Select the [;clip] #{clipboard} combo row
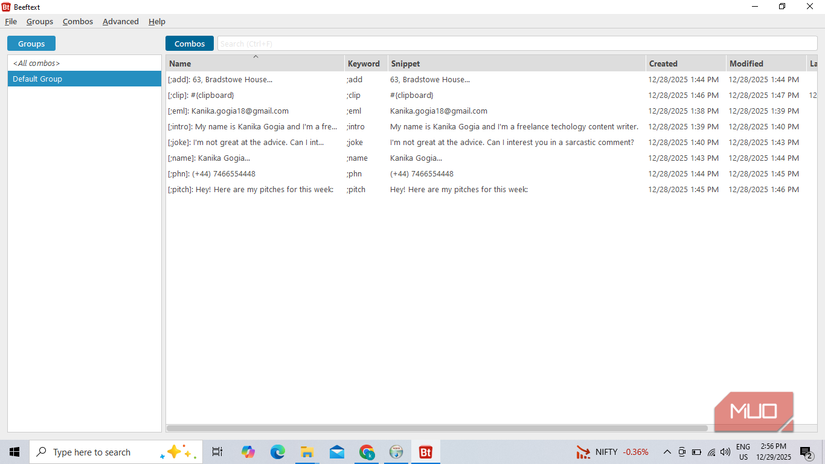Image resolution: width=825 pixels, height=464 pixels. [x=491, y=95]
